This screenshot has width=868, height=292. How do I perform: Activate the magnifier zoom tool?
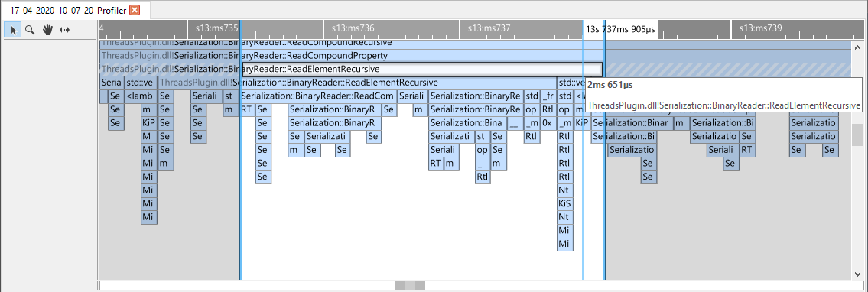30,30
